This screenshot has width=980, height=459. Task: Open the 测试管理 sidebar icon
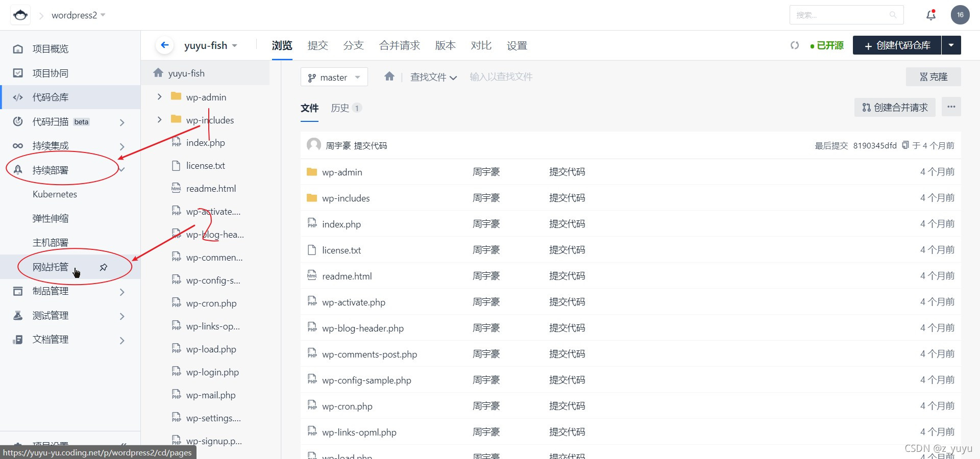(x=18, y=315)
